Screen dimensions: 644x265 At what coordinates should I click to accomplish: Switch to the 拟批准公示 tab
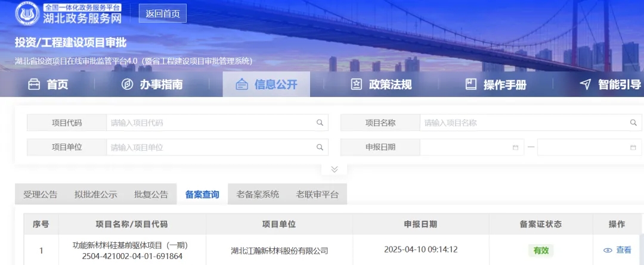96,195
